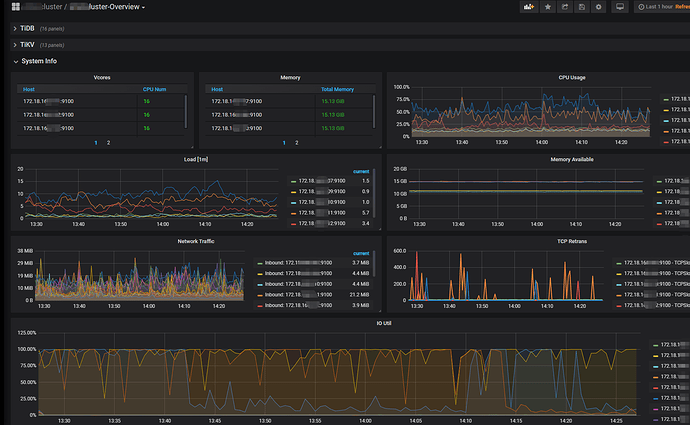Expand the TiKV row

[x=27, y=45]
